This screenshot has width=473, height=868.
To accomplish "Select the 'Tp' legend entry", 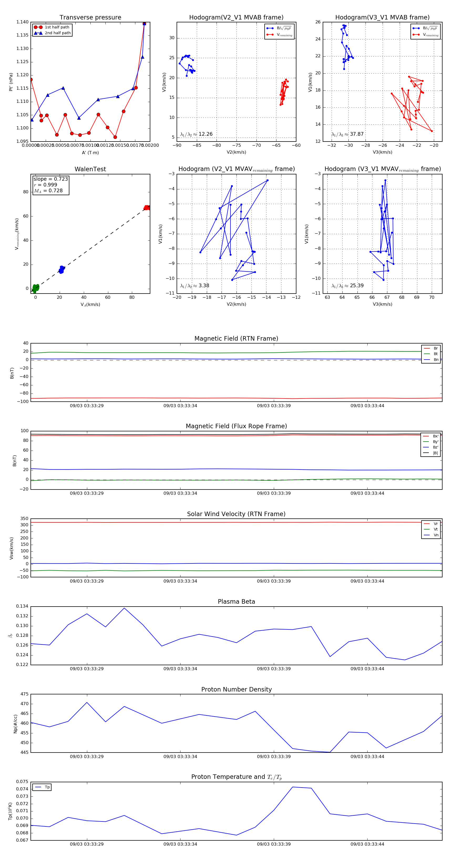I will [42, 787].
